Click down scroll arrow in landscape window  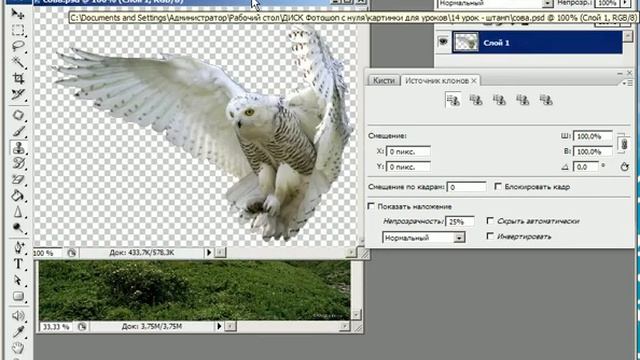pos(356,315)
